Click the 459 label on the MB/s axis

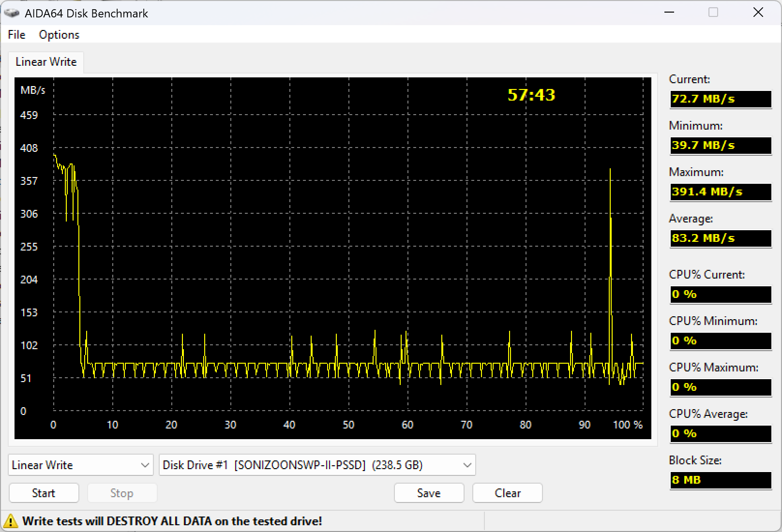[x=29, y=115]
